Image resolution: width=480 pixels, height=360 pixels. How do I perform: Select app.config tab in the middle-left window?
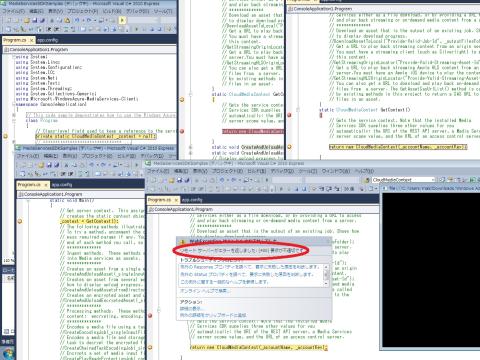click(62, 184)
